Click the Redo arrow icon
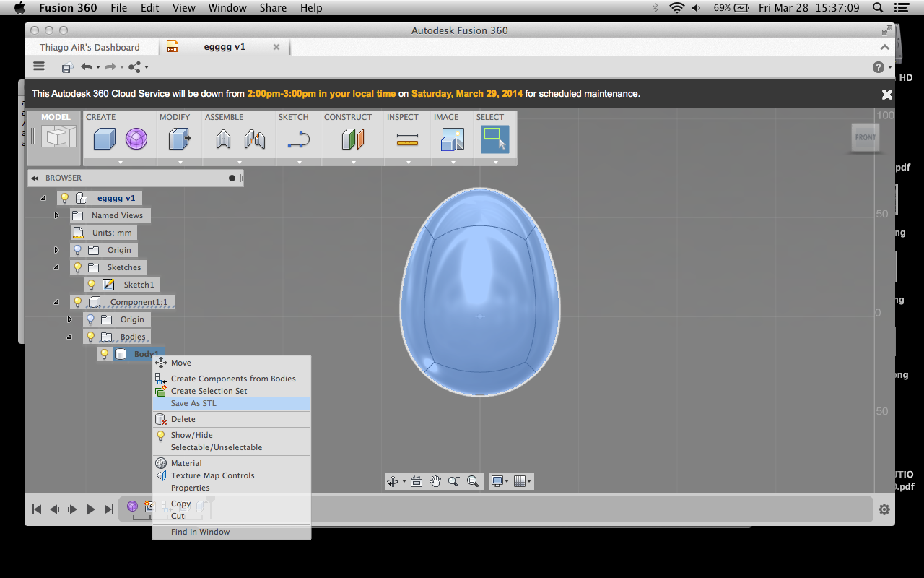This screenshot has height=578, width=924. 110,67
